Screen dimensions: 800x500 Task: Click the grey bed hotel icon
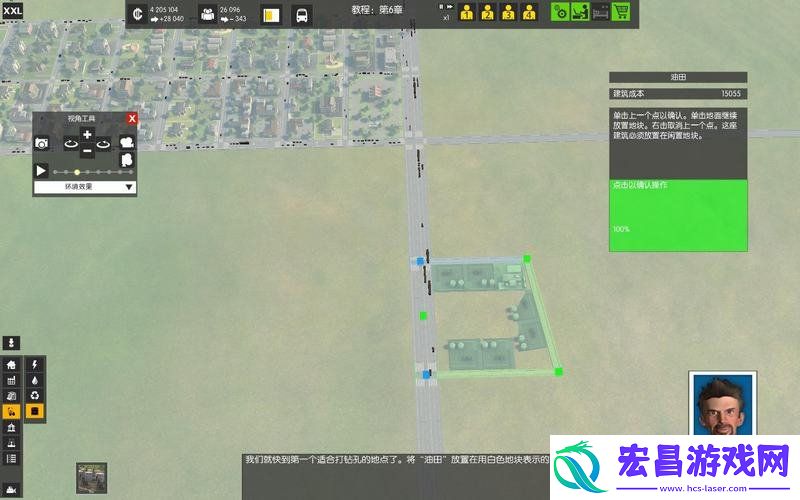pyautogui.click(x=600, y=12)
